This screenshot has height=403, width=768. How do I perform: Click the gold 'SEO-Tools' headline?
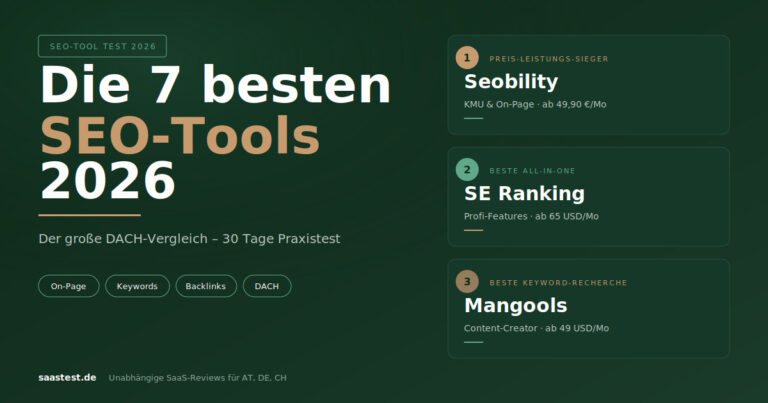(179, 136)
